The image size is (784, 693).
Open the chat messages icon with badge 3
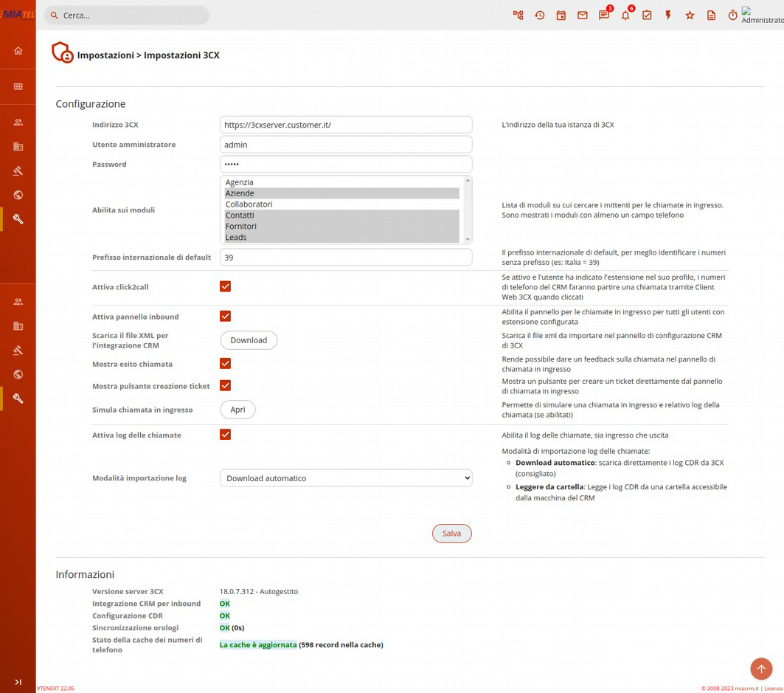click(x=604, y=15)
